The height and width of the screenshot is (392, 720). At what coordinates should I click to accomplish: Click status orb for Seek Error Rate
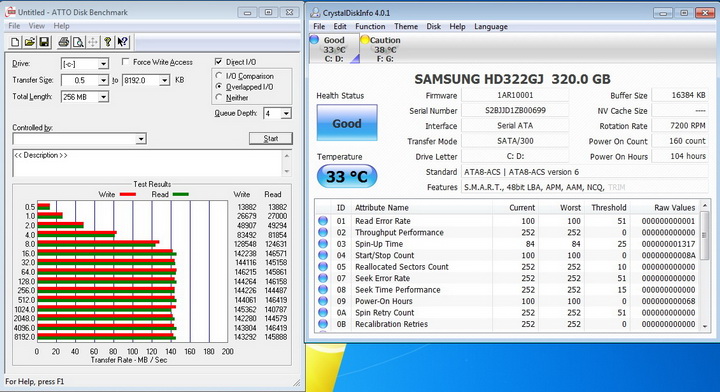[x=323, y=278]
